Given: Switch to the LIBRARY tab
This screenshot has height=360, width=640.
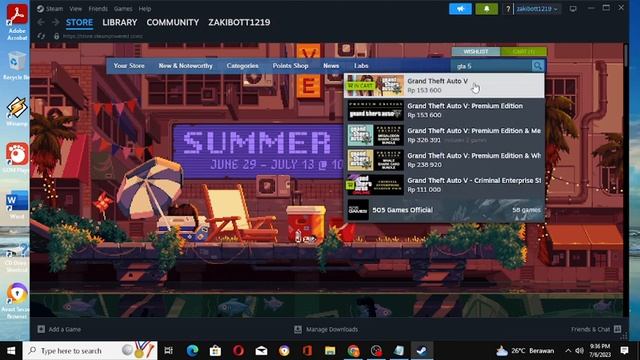Looking at the screenshot, I should pyautogui.click(x=120, y=22).
